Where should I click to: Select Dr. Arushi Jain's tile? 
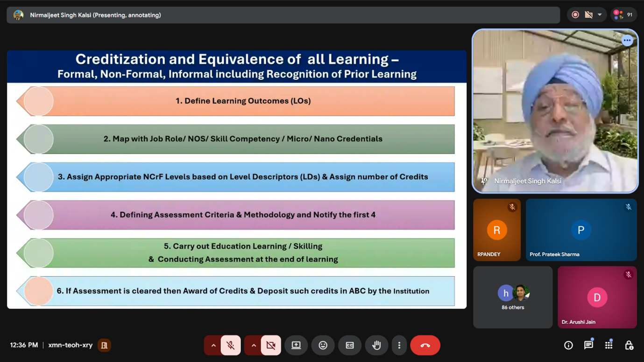(x=597, y=297)
